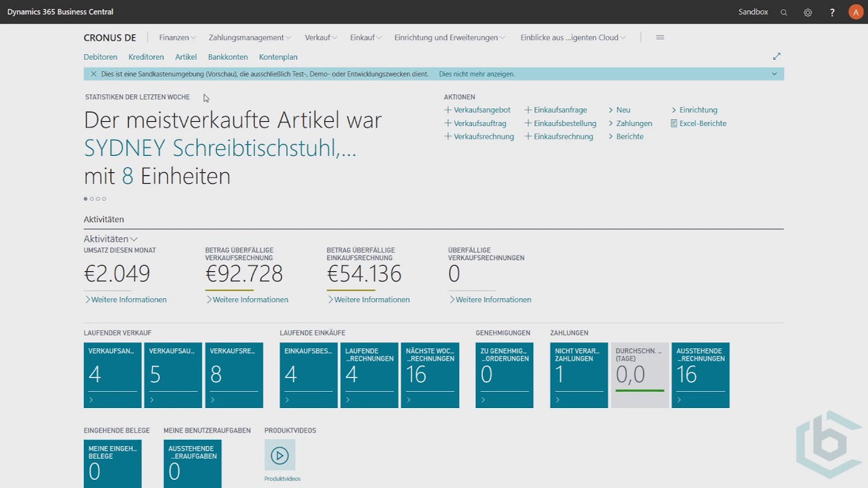868x488 pixels.
Task: Select the last headline carousel dot
Action: (104, 199)
